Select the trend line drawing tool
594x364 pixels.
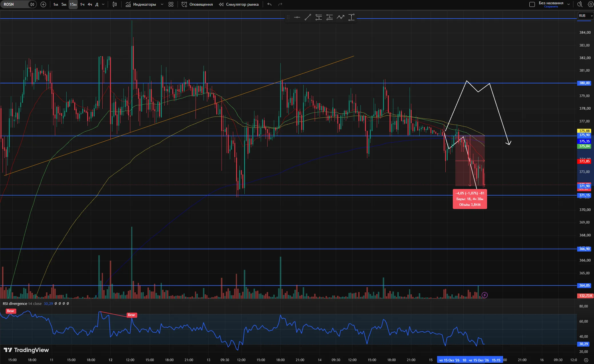308,17
